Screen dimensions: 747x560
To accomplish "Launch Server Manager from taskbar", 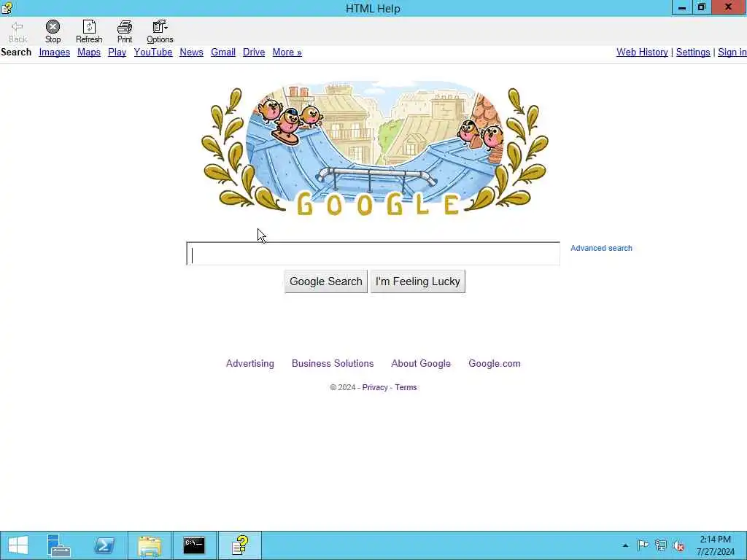I will [x=60, y=545].
